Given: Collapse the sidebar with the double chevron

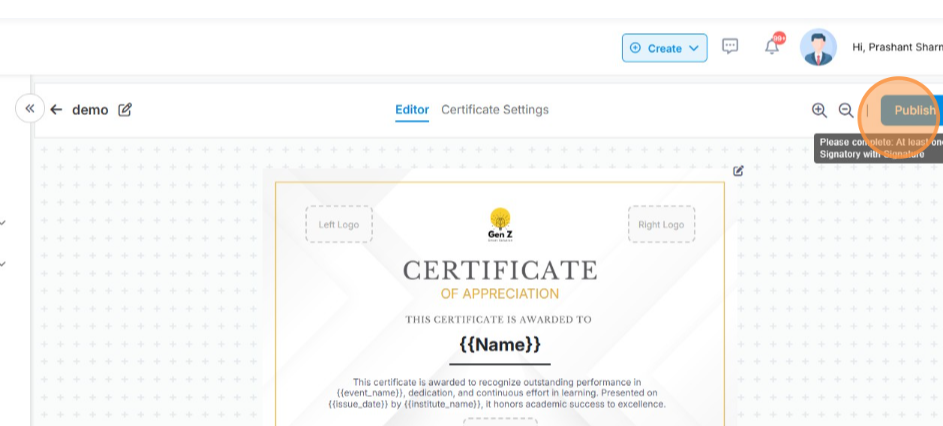Looking at the screenshot, I should (x=30, y=108).
